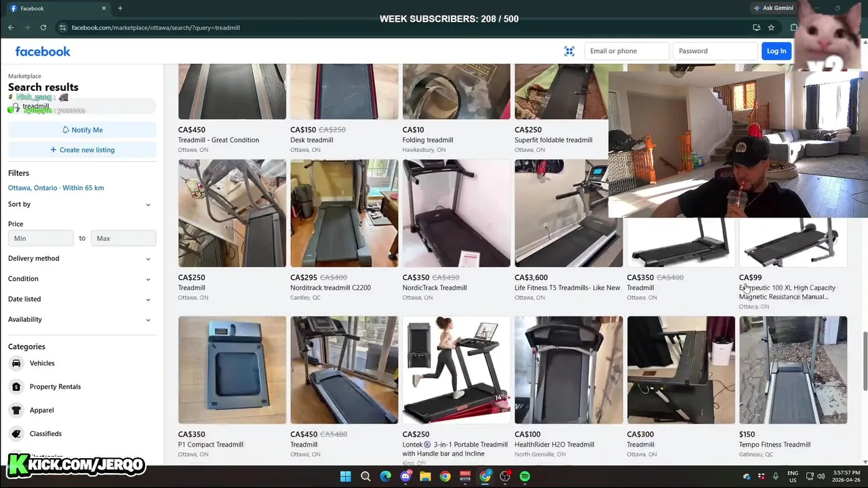Open Classifieds category icon

pyautogui.click(x=16, y=434)
